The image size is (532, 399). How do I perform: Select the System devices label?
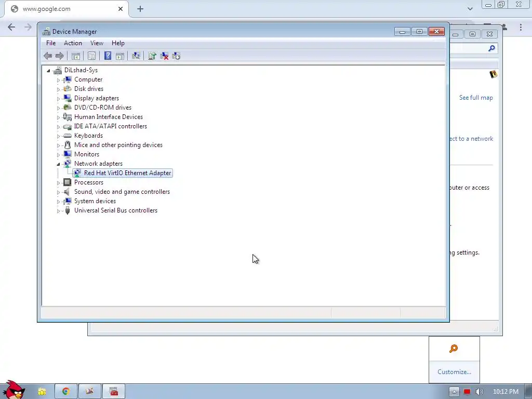pyautogui.click(x=95, y=201)
